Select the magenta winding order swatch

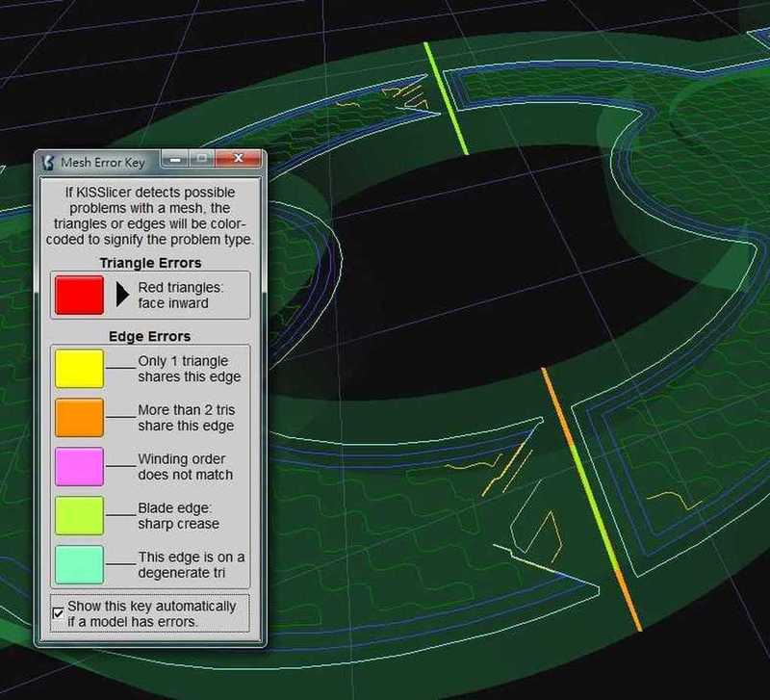pos(79,466)
